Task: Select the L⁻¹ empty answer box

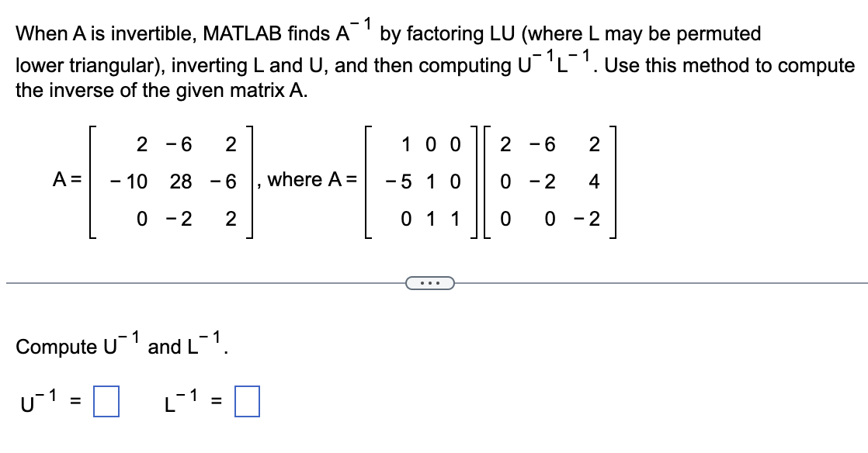Action: (x=247, y=402)
